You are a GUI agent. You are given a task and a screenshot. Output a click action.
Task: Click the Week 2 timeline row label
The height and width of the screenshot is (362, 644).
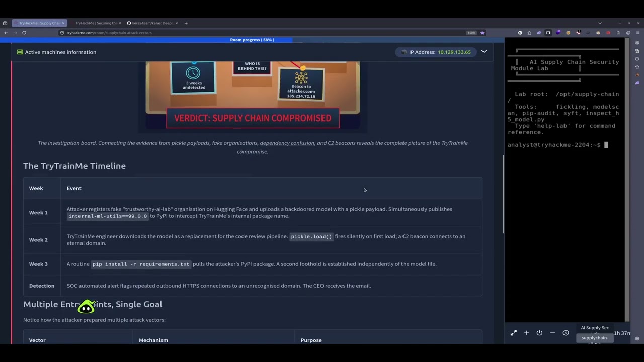click(38, 240)
